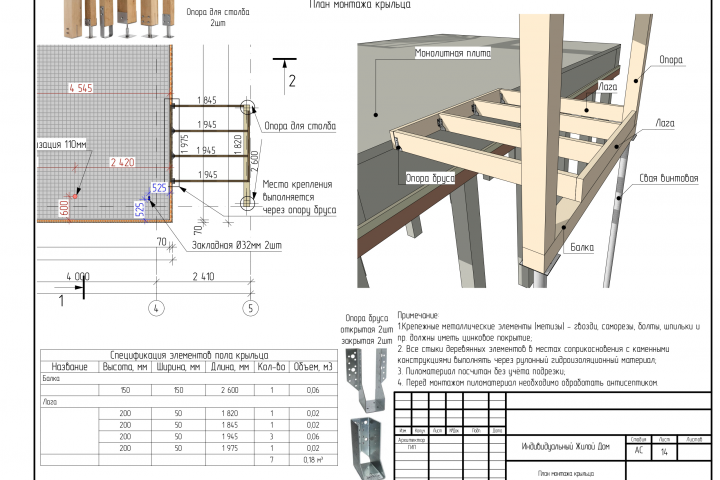The width and height of the screenshot is (720, 480).
Task: Select the 'Балка' callout in the 3D view
Action: pos(582,247)
